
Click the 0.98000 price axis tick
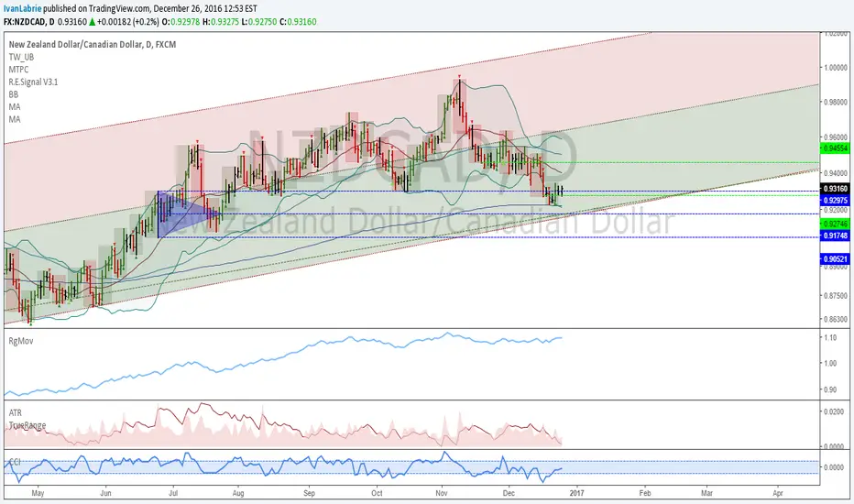pyautogui.click(x=836, y=102)
